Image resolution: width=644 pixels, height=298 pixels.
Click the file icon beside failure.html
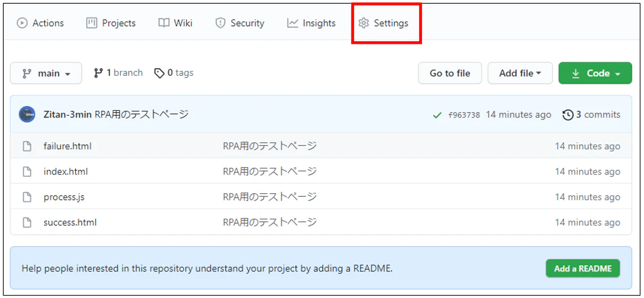pyautogui.click(x=27, y=146)
